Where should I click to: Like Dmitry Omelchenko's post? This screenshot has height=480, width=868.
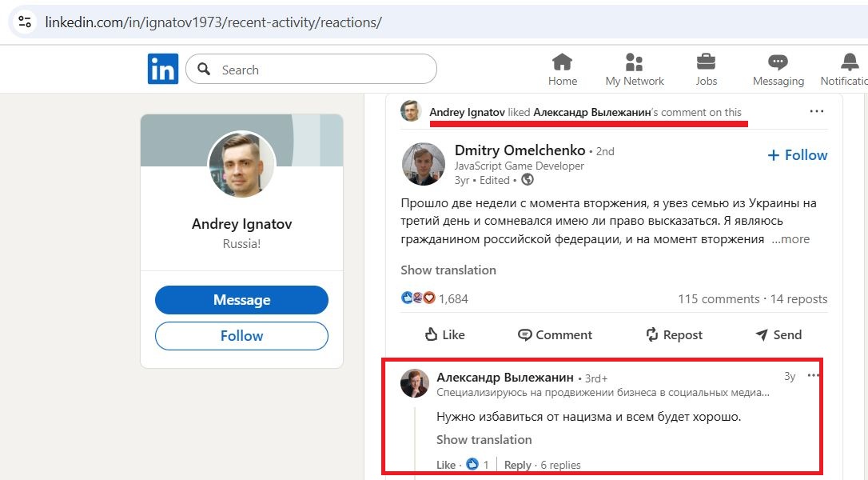click(444, 334)
